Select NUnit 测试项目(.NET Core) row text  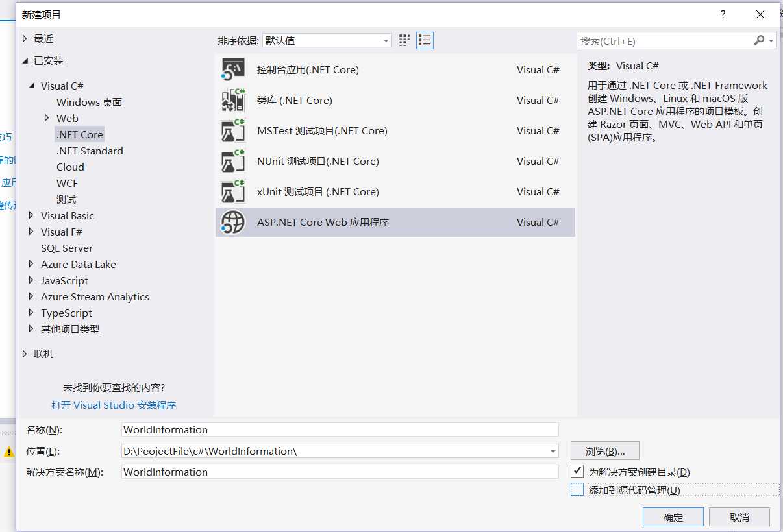point(318,161)
